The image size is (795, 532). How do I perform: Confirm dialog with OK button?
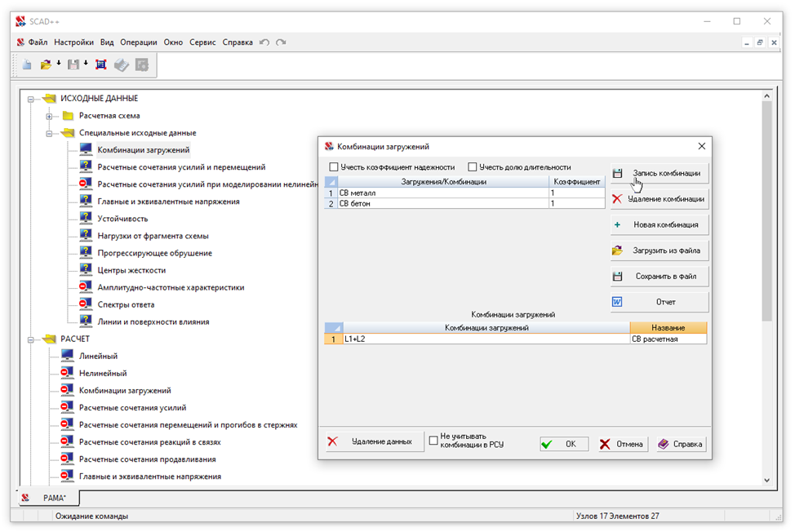pyautogui.click(x=564, y=445)
